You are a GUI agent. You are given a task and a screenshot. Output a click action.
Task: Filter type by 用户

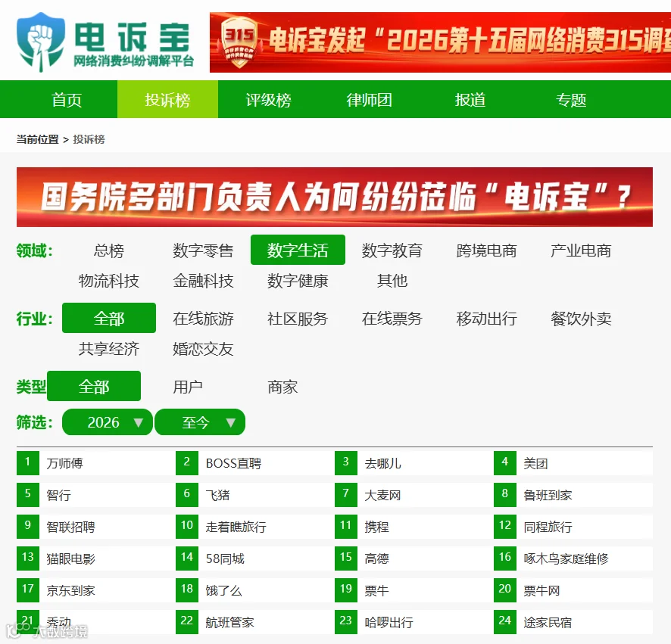click(x=188, y=387)
